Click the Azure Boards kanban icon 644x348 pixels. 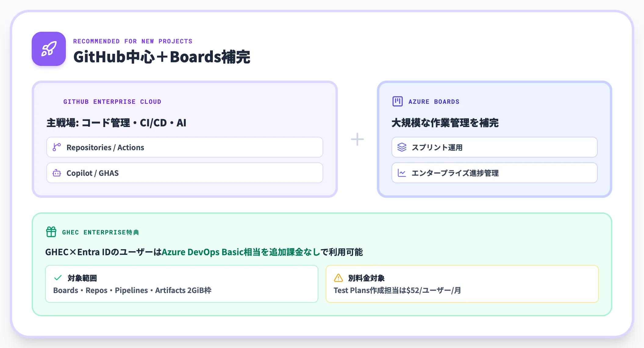(x=397, y=101)
